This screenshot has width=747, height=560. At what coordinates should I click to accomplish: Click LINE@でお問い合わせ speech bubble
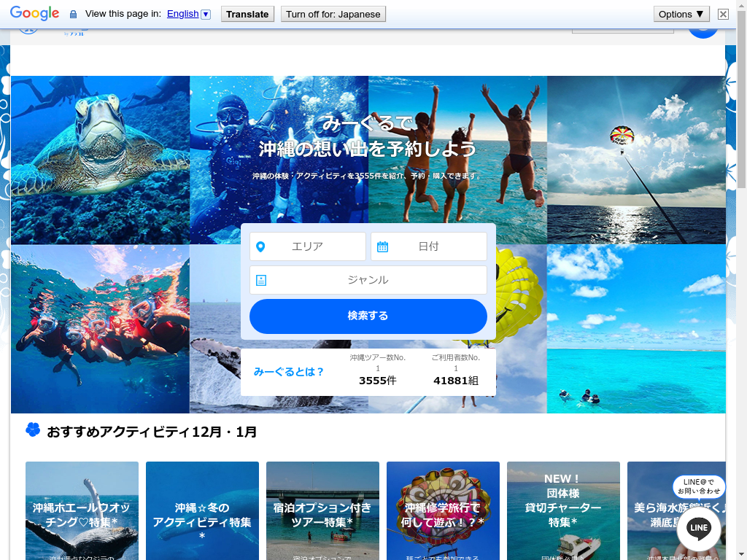click(x=699, y=486)
